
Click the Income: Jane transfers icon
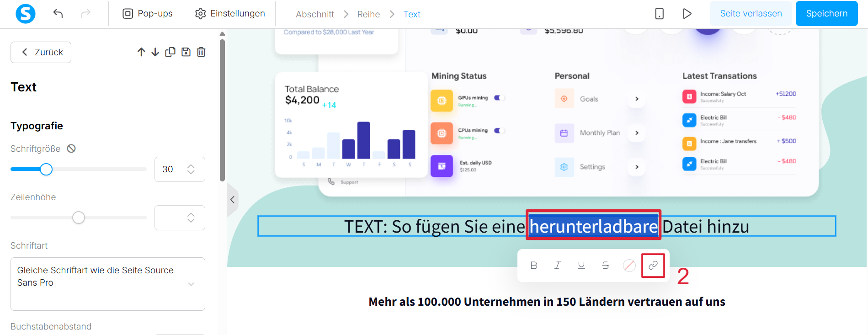pos(689,144)
